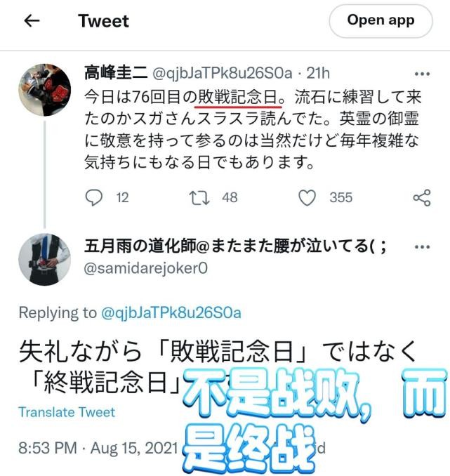Go back using the left arrow
Image resolution: width=450 pixels, height=476 pixels.
point(32,21)
